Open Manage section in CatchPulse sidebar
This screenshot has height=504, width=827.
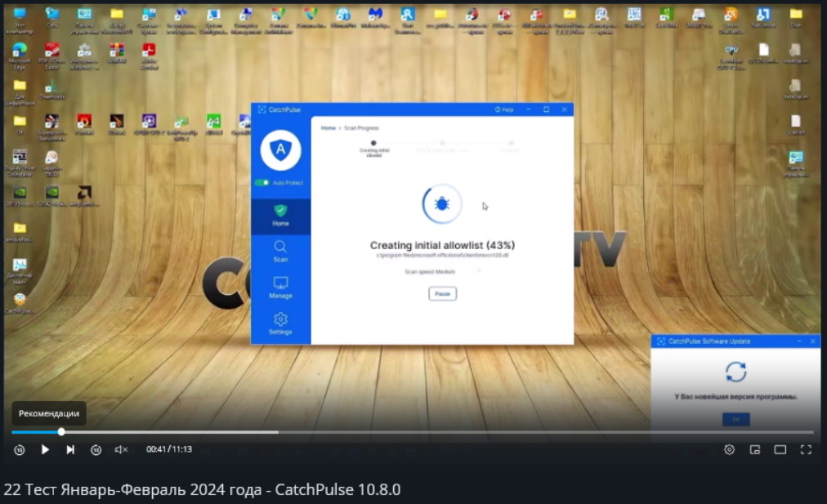pyautogui.click(x=280, y=288)
